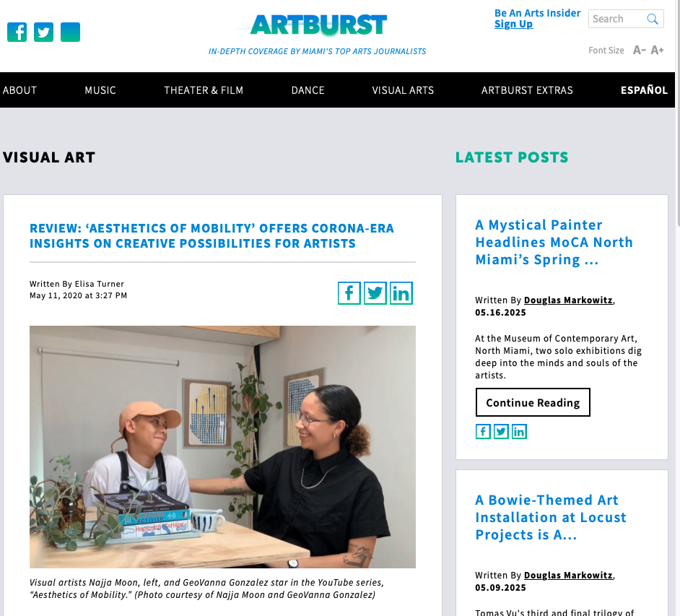Open the photo of Najja Moon and GeoVanna Gonzalez
The height and width of the screenshot is (616, 680).
coord(222,447)
